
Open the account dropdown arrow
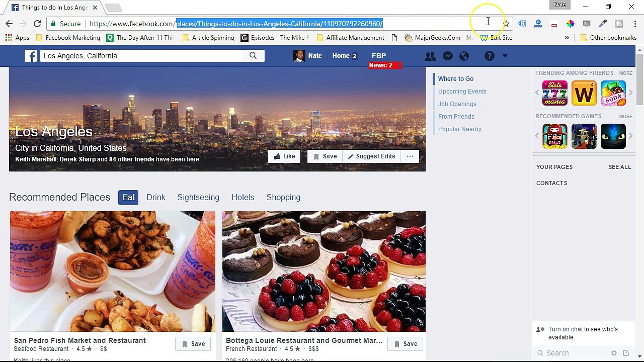pyautogui.click(x=505, y=56)
